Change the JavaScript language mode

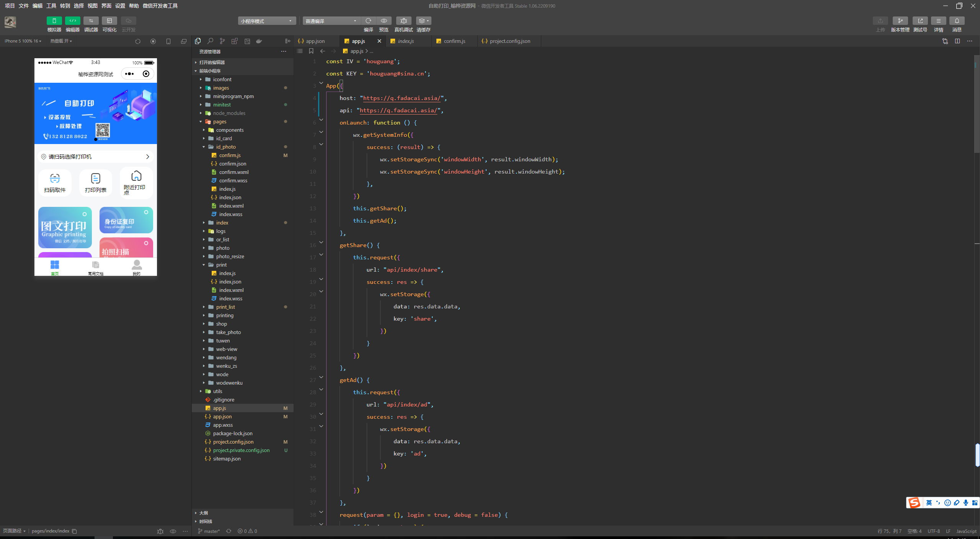point(966,531)
